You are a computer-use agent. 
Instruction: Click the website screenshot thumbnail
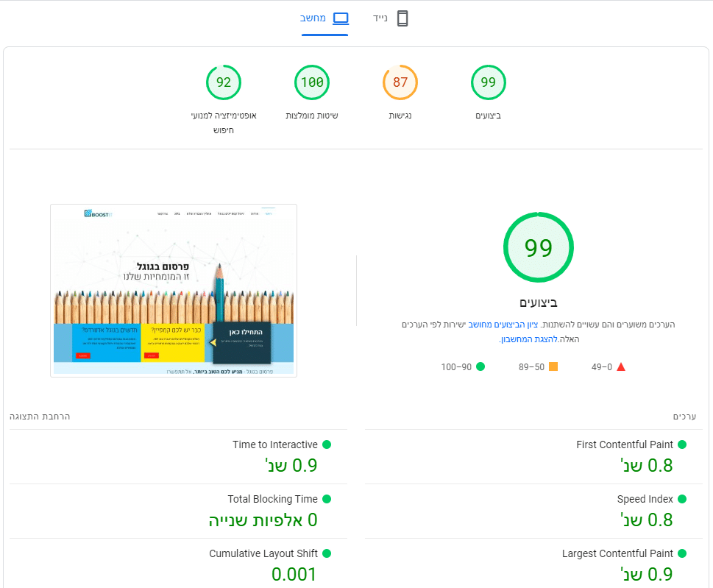174,291
